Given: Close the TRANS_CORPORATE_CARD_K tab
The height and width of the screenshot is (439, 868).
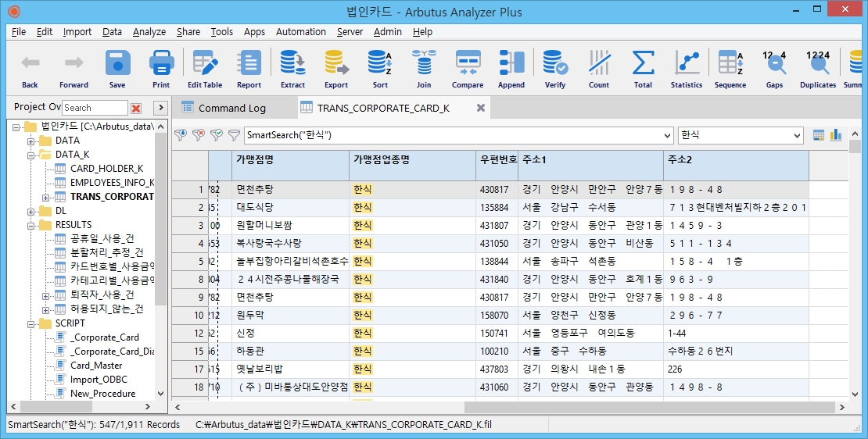Looking at the screenshot, I should (x=481, y=108).
